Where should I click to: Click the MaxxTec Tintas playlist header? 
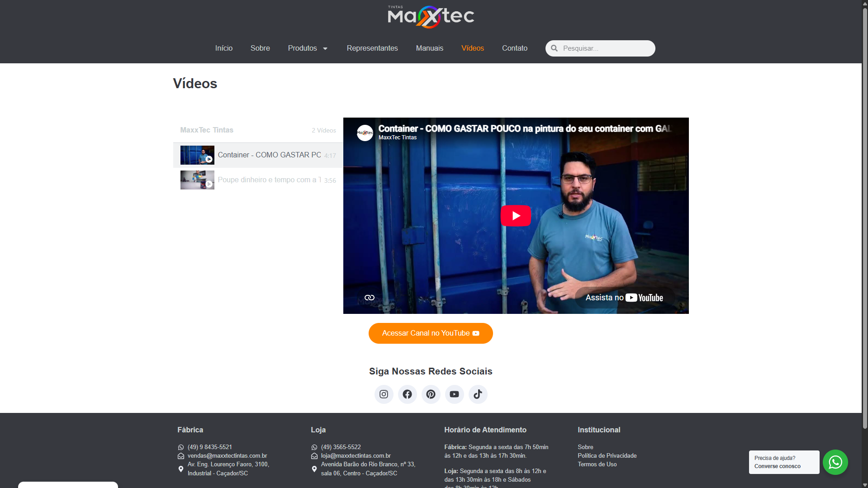(x=207, y=130)
